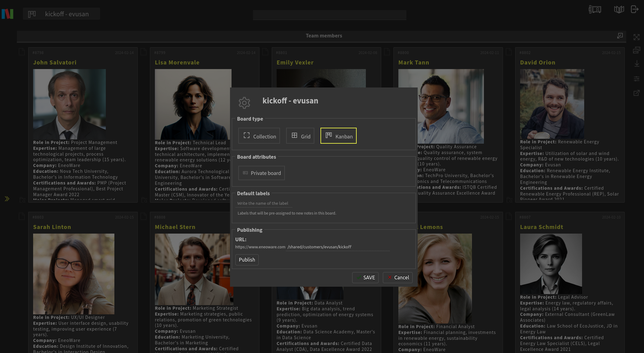Select Grid board type
Image resolution: width=644 pixels, height=353 pixels.
(300, 136)
